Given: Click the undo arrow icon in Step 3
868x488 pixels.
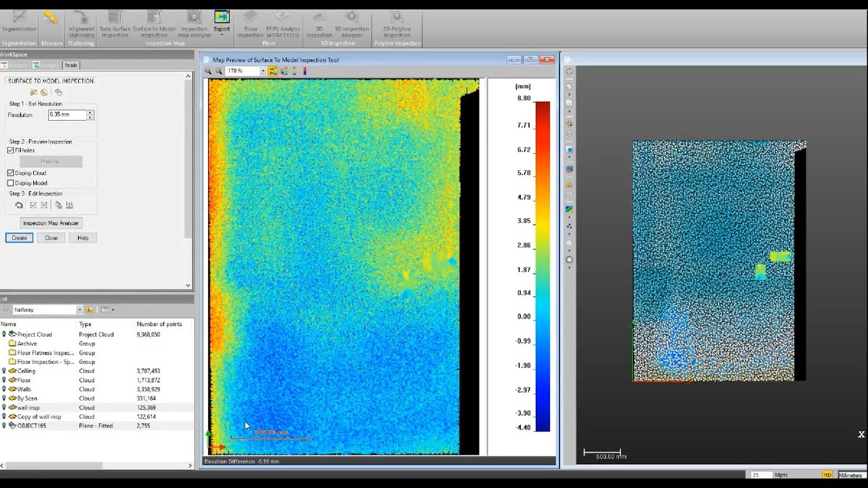Looking at the screenshot, I should [x=19, y=205].
